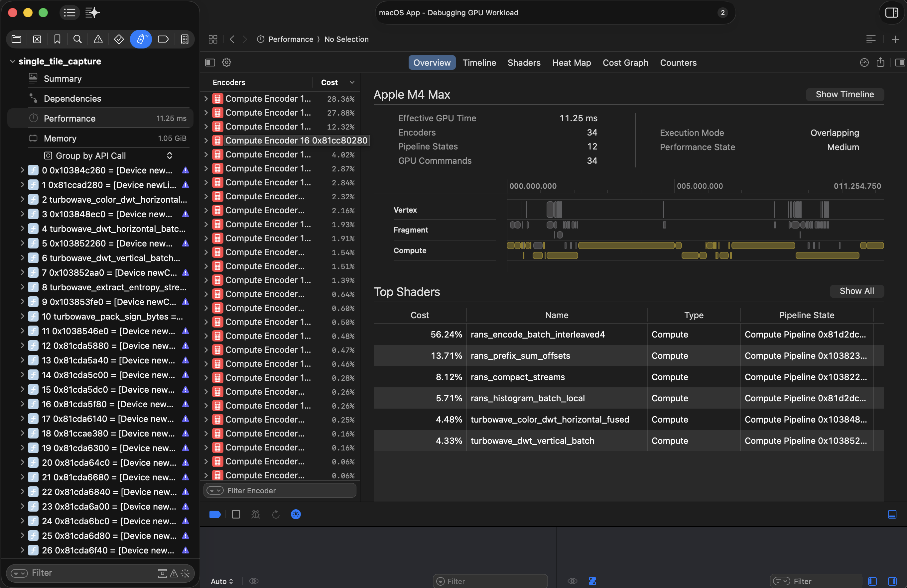Screen dimensions: 907x588
Task: Open the Cost sort dropdown in encoder list
Action: [x=351, y=82]
